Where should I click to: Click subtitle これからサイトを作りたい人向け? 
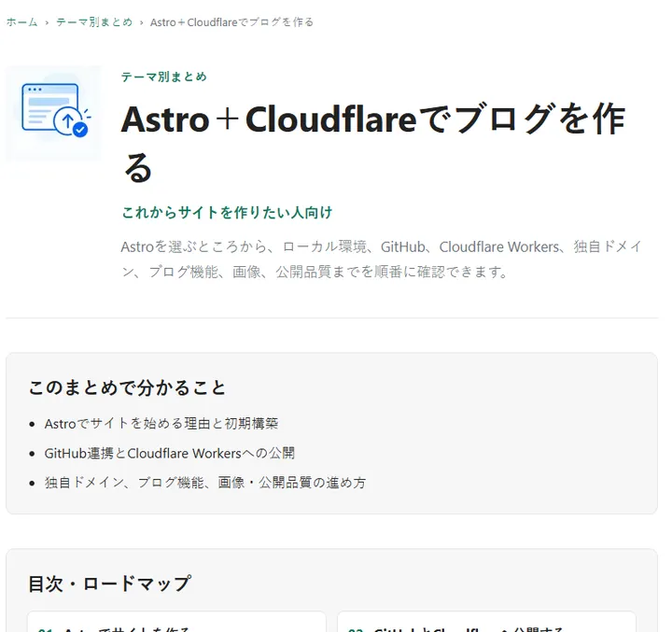[227, 212]
